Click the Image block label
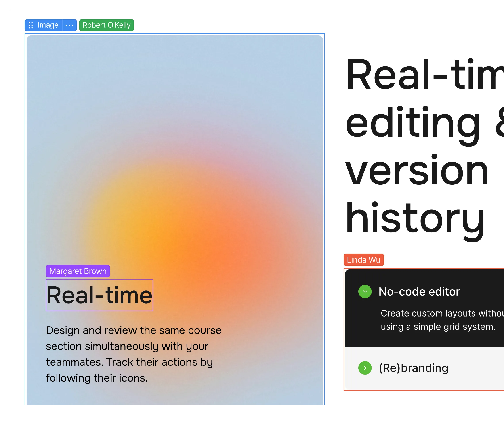The width and height of the screenshot is (504, 438). (x=48, y=25)
